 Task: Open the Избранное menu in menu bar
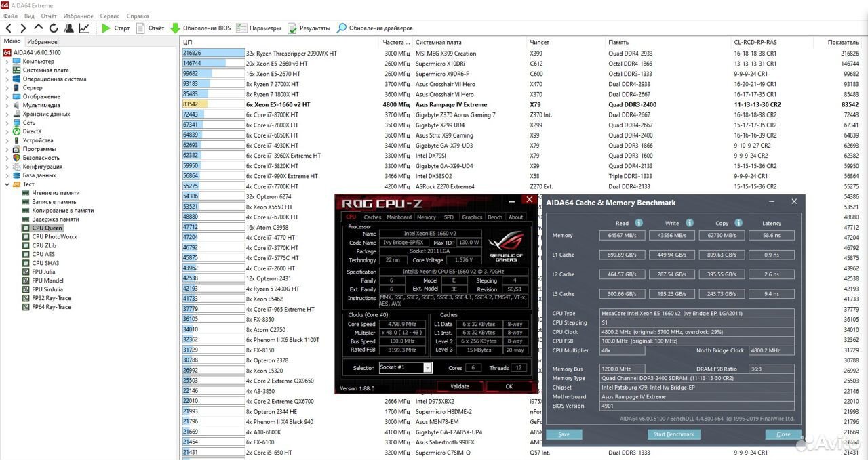point(79,16)
